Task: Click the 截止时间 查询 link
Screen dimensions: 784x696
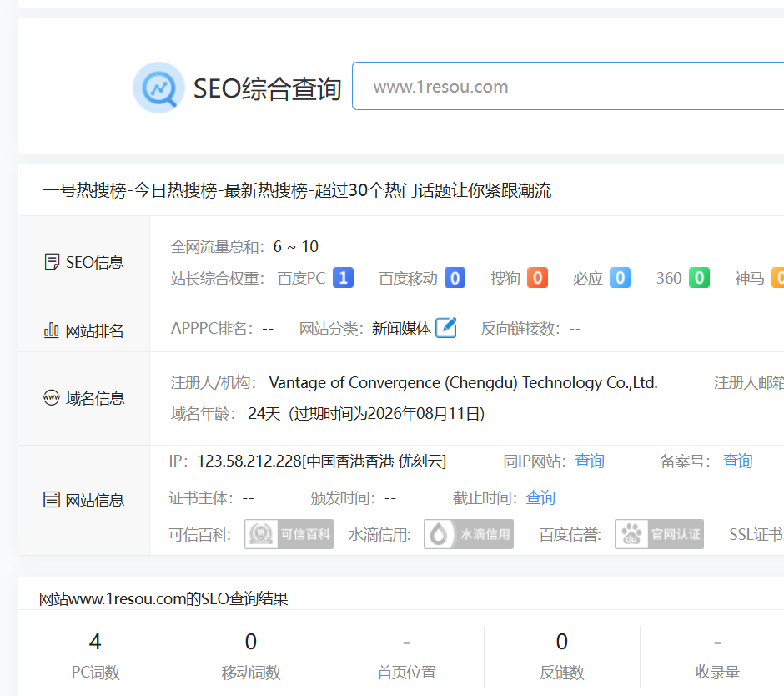Action: coord(540,497)
